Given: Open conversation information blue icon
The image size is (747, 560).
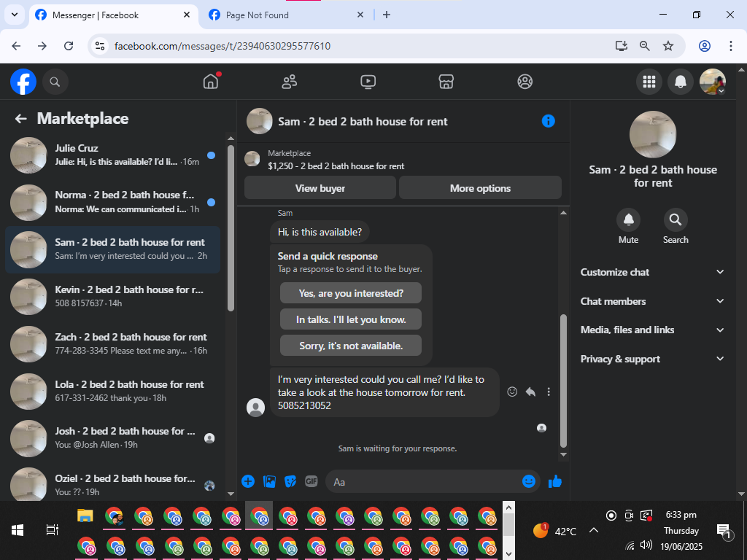Looking at the screenshot, I should click(549, 121).
